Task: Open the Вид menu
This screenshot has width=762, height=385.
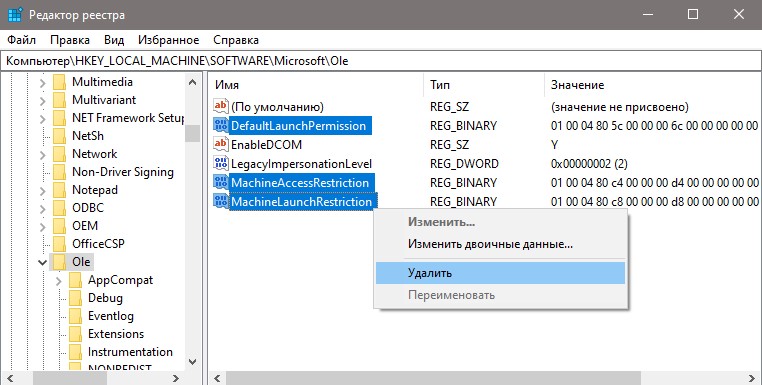Action: tap(114, 40)
